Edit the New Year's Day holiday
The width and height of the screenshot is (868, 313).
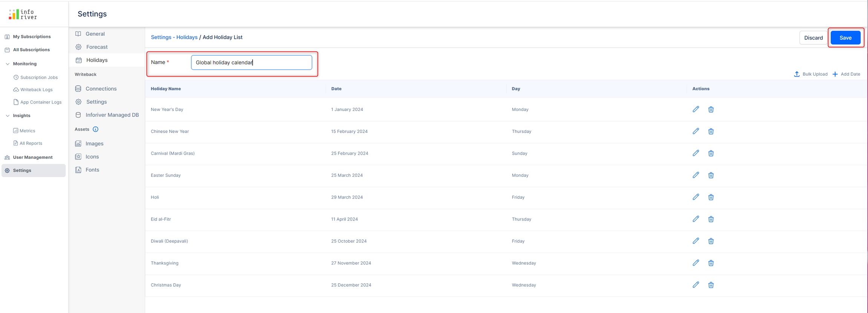695,109
